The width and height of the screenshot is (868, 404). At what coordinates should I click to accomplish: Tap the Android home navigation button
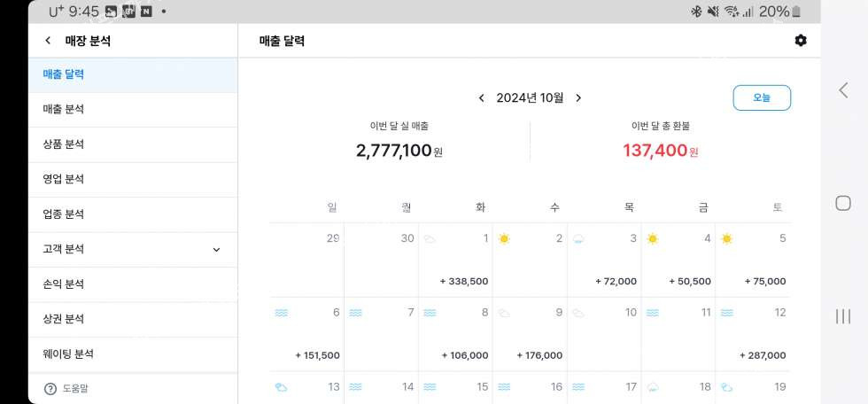tap(843, 203)
